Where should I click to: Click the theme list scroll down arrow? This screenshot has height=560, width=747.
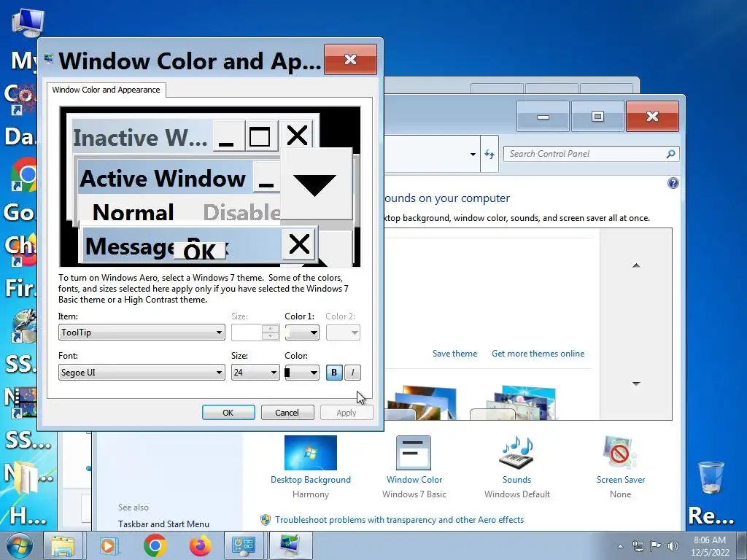tap(636, 384)
